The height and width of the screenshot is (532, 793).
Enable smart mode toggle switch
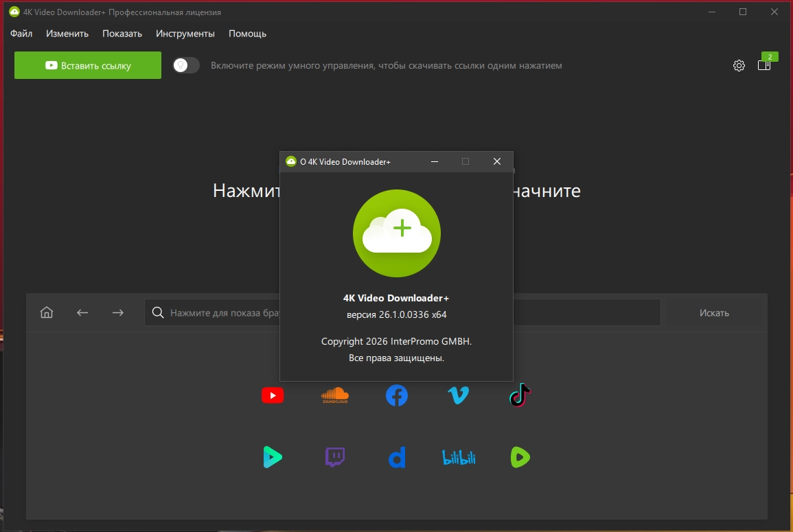(186, 65)
